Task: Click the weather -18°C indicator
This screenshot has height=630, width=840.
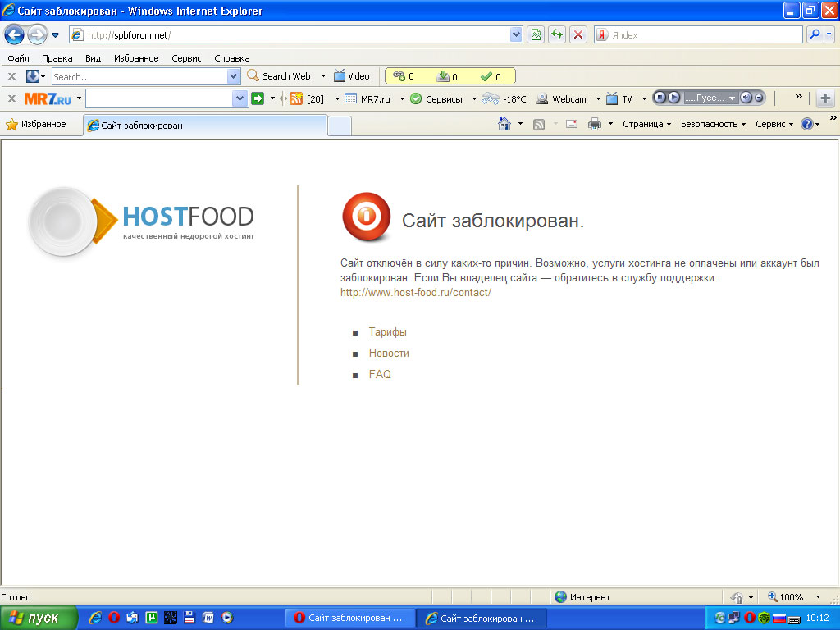Action: [504, 98]
